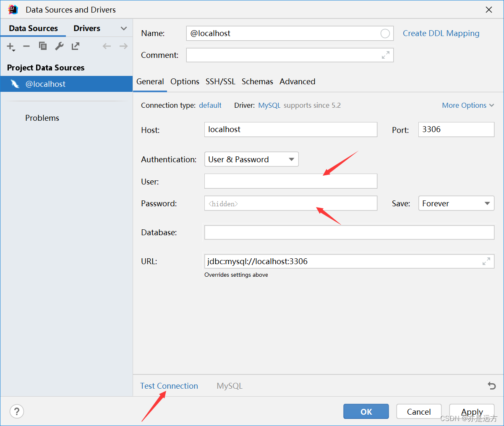Click the IntelliJ logo in title bar
Screen dimensions: 504x426
[13, 10]
